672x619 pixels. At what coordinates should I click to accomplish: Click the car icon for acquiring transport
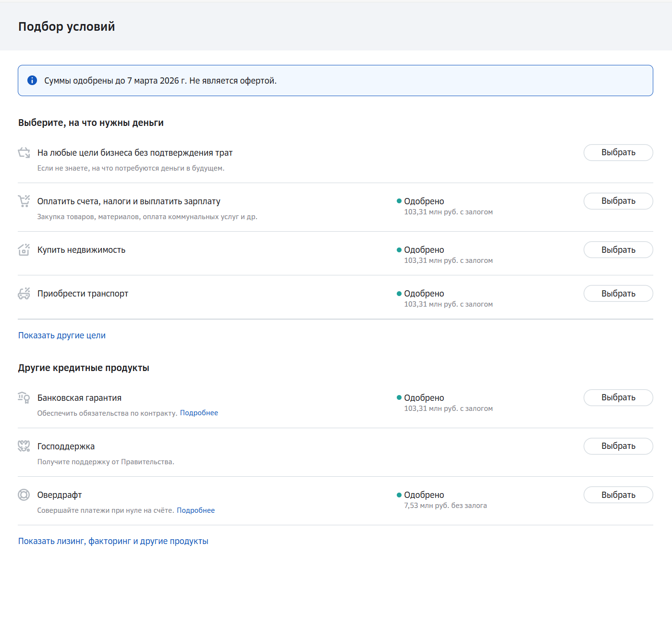(24, 293)
